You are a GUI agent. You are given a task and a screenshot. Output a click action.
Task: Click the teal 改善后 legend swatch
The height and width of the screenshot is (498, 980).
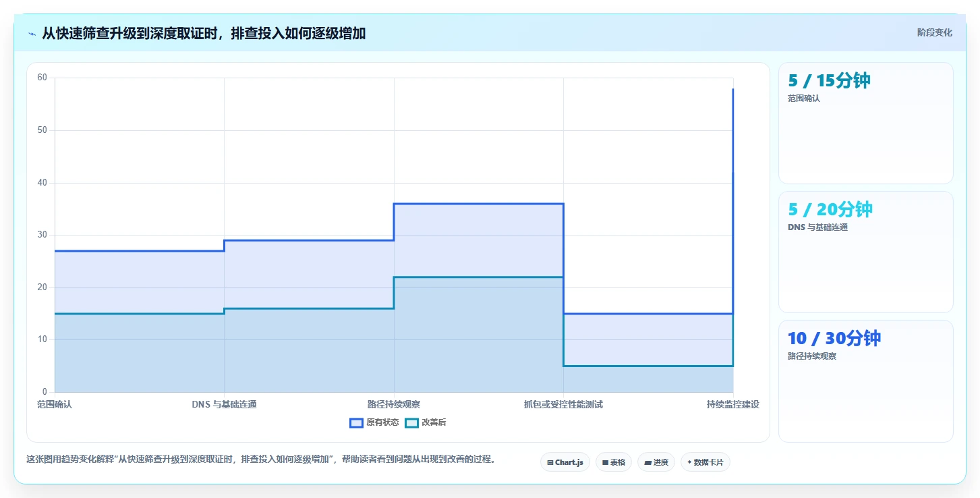411,423
